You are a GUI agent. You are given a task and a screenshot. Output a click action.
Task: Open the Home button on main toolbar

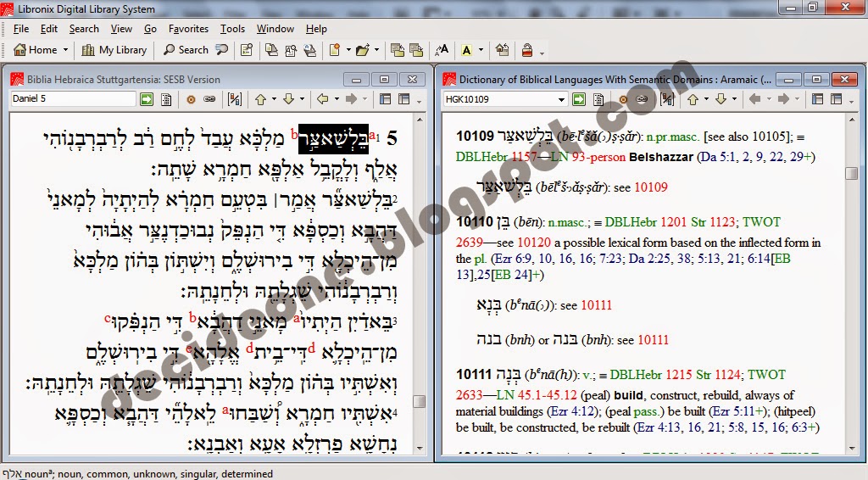(36, 50)
